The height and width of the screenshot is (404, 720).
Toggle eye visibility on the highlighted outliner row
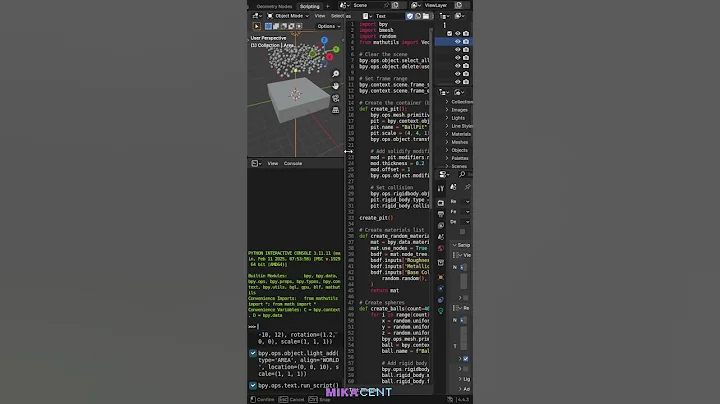point(457,41)
